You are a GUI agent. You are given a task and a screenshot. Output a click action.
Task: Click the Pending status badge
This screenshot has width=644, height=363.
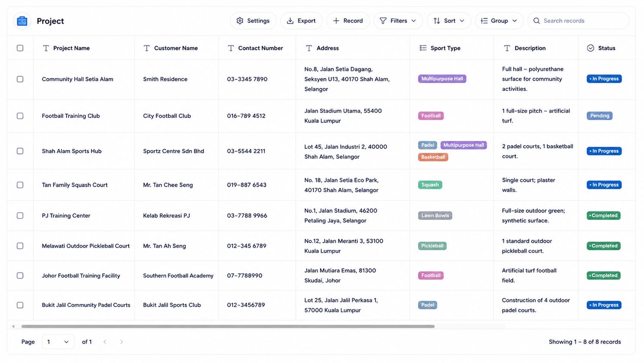[600, 116]
